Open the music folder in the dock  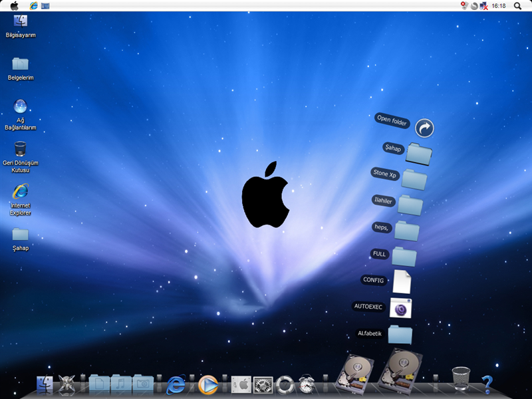(121, 384)
